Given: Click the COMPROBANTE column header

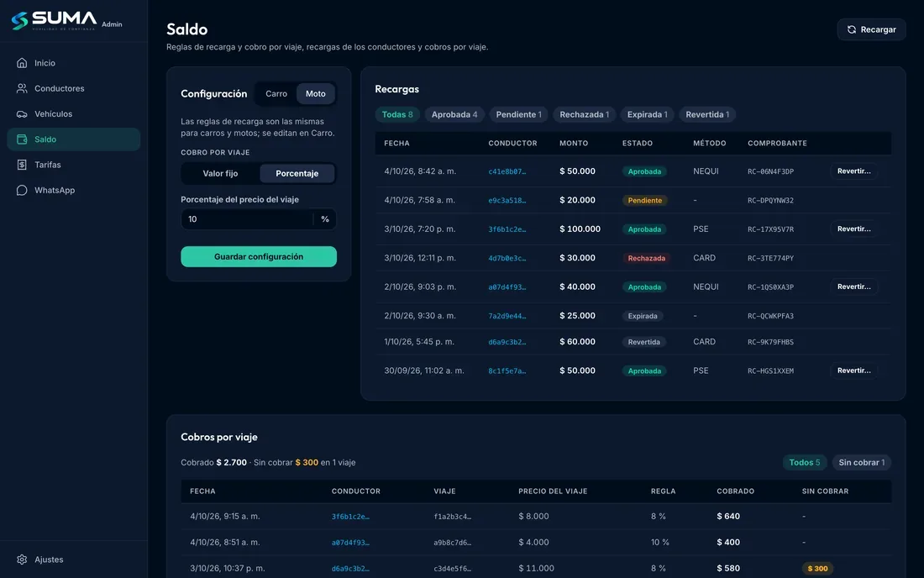Looking at the screenshot, I should [777, 143].
